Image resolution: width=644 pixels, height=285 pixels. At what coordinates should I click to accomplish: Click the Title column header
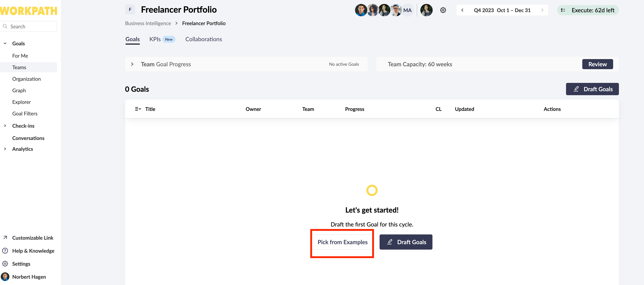pyautogui.click(x=150, y=109)
